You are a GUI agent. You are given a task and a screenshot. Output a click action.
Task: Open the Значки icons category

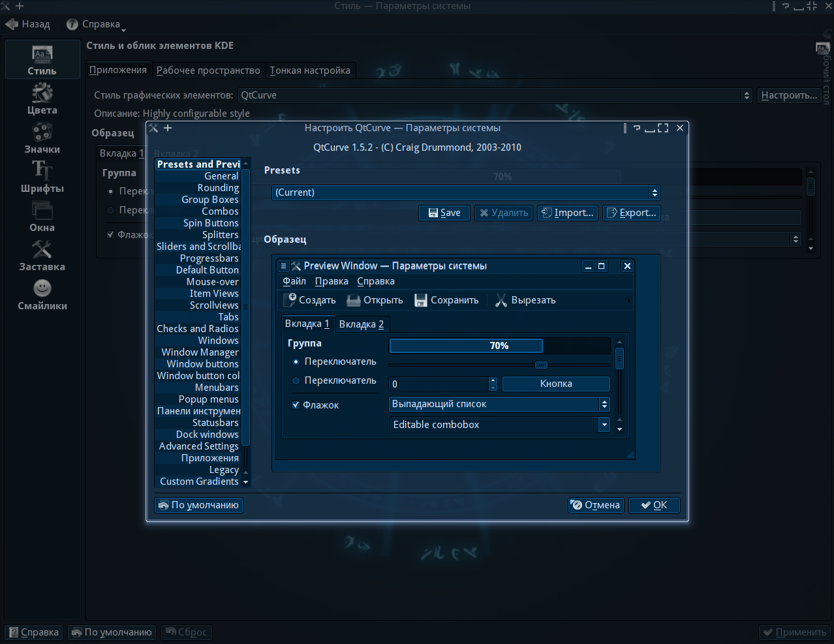[42, 138]
